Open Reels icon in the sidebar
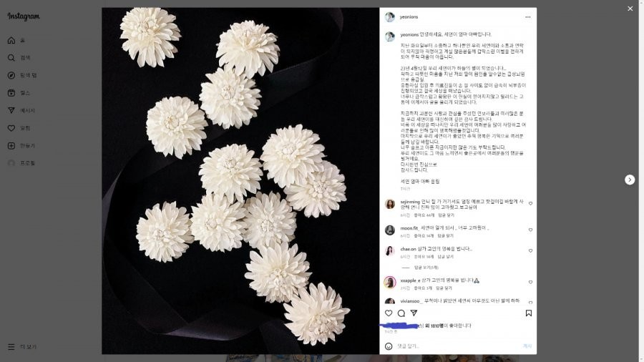The width and height of the screenshot is (644, 362). point(11,93)
